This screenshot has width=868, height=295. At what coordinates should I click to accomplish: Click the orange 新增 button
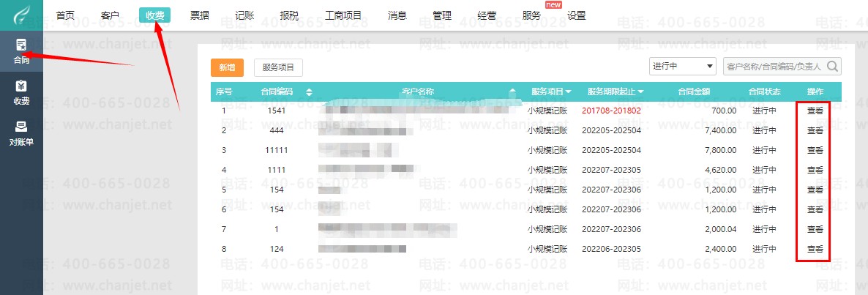point(227,67)
